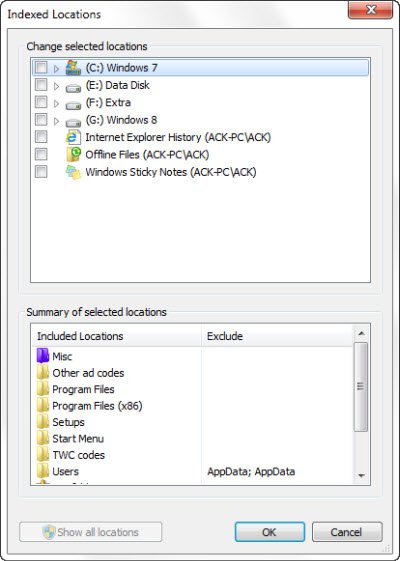
Task: Expand the (G:) Windows 8 tree node
Action: pyautogui.click(x=56, y=121)
